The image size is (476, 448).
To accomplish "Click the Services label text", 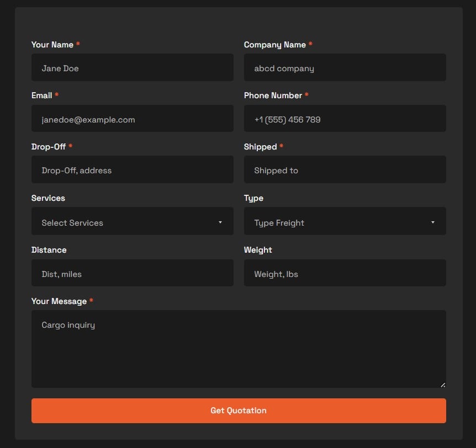I will point(48,198).
